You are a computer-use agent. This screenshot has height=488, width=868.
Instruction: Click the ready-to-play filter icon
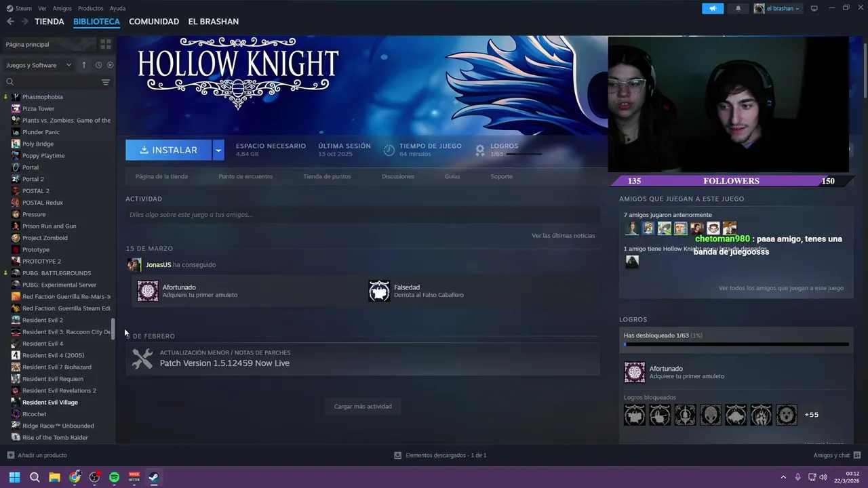pos(110,65)
